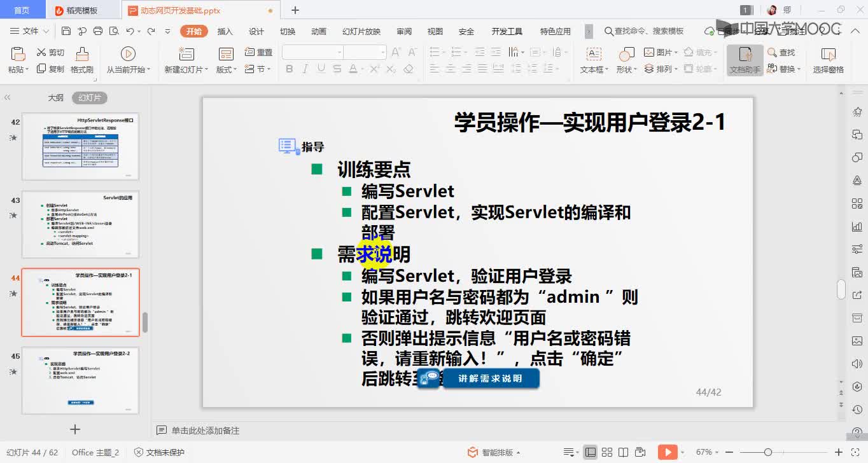Viewport: 868px width, 463px height.
Task: Open the 插入 ribbon tab
Action: 225,31
